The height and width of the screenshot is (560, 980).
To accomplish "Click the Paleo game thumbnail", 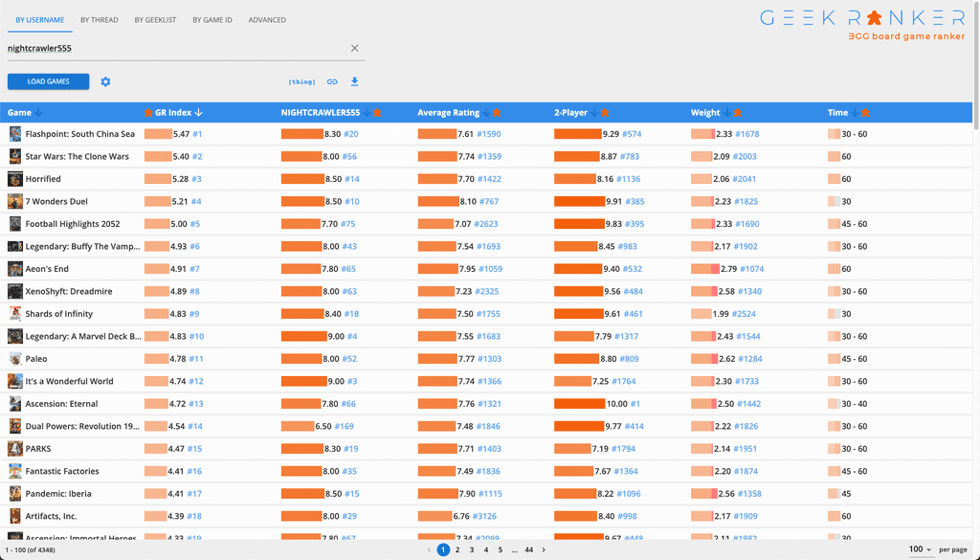I will pos(15,359).
